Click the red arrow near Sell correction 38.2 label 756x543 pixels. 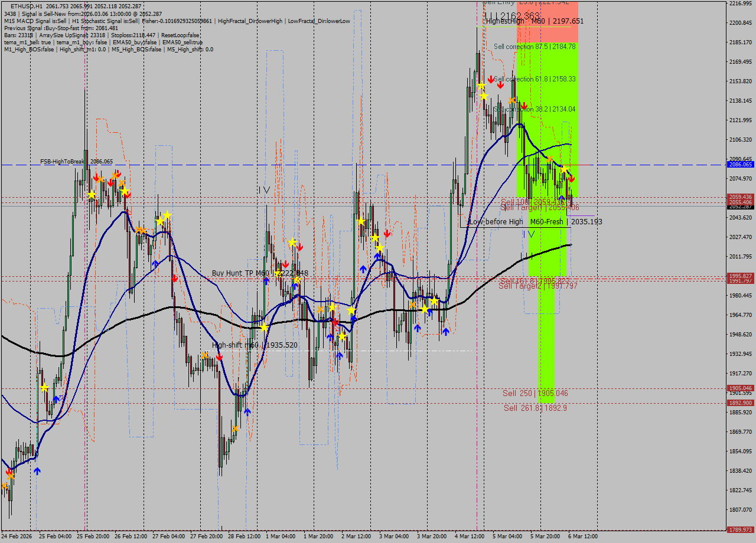[x=524, y=106]
